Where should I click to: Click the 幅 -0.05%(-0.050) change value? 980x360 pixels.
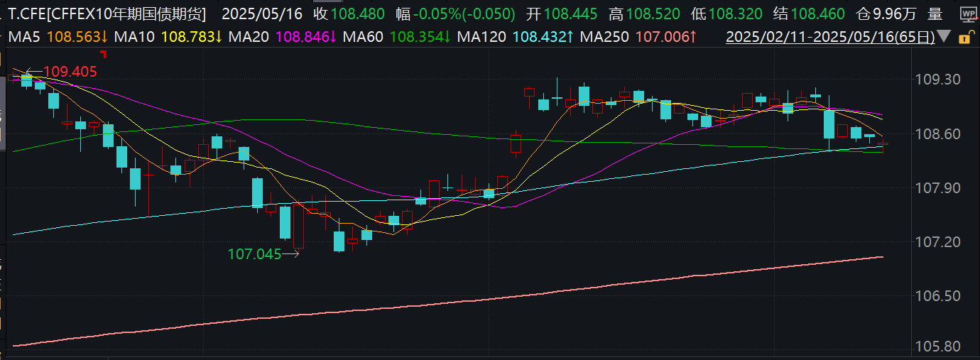click(456, 14)
